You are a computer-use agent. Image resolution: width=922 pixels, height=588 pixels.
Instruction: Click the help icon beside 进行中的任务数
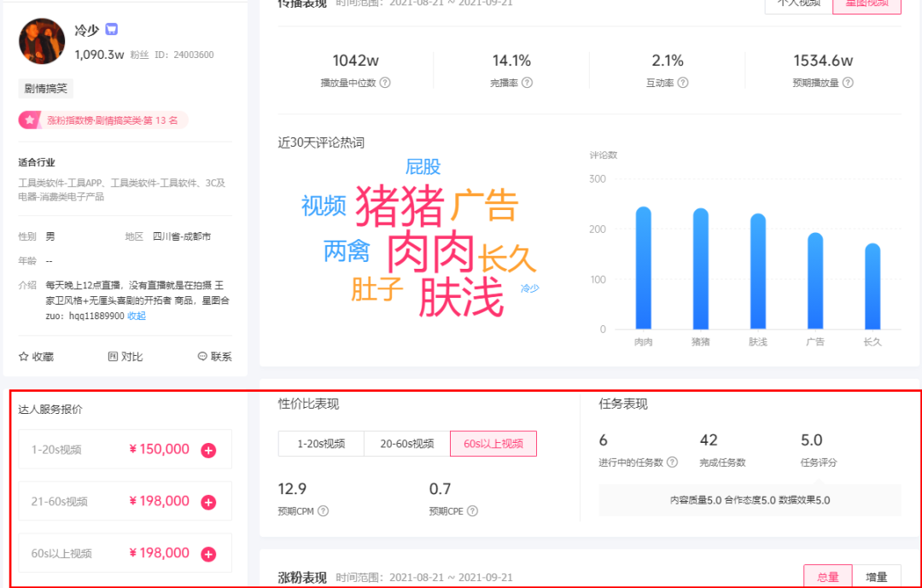(x=673, y=463)
